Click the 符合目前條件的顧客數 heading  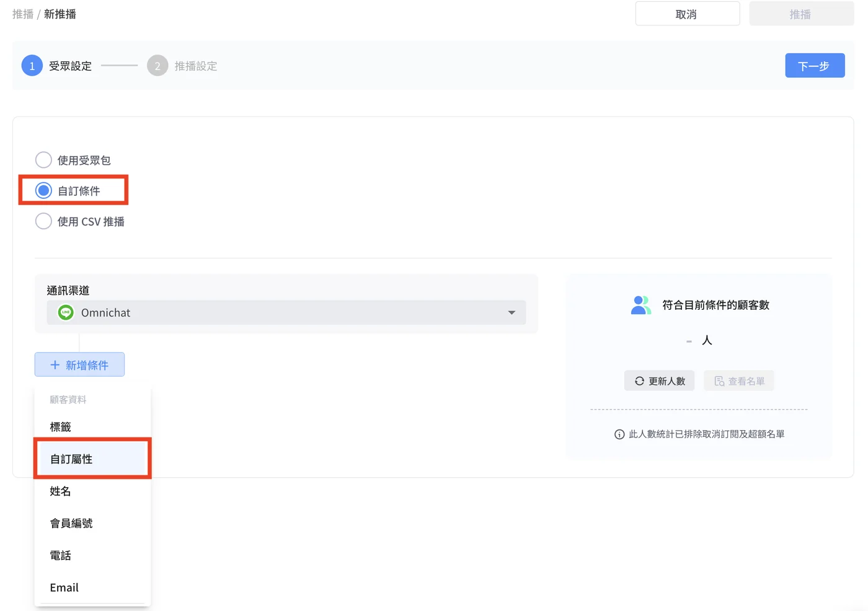point(715,305)
